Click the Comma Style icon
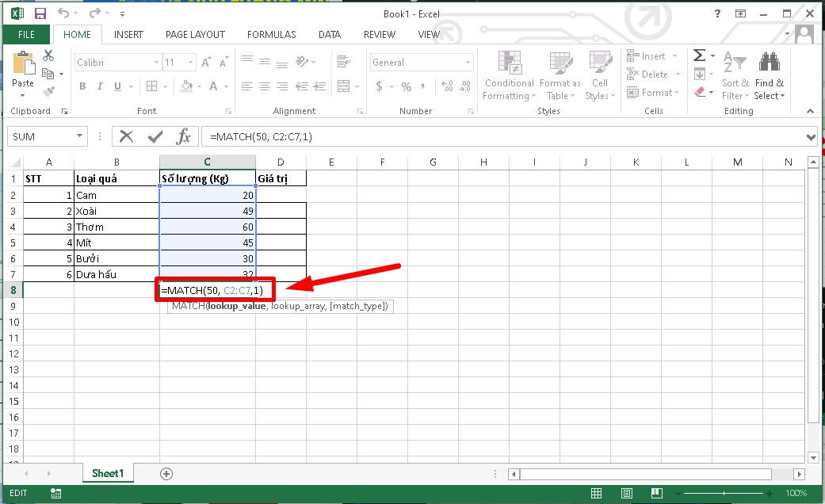This screenshot has width=825, height=504. pos(423,86)
